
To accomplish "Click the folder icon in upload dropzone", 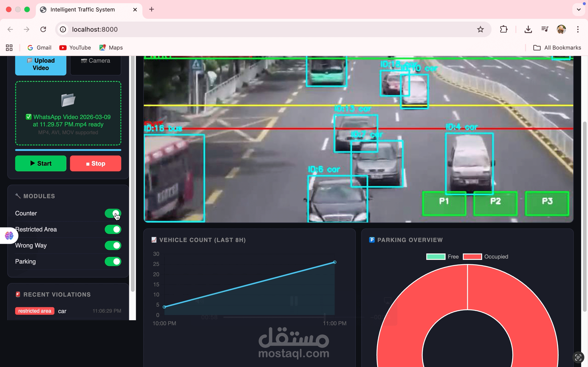I will (68, 100).
